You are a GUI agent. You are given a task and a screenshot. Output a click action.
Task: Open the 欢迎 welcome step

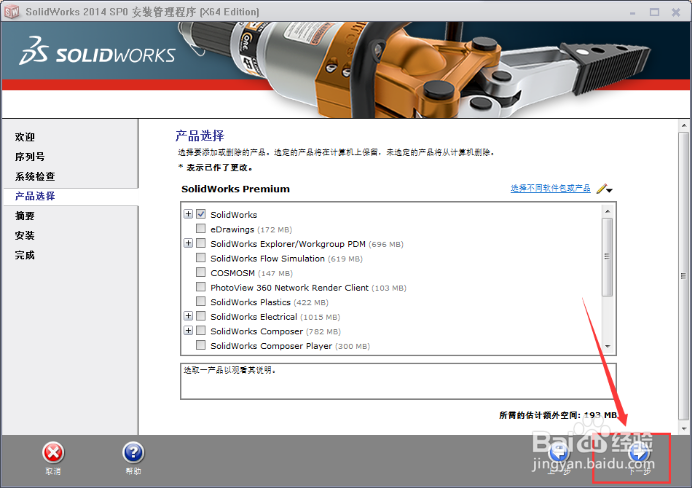25,137
